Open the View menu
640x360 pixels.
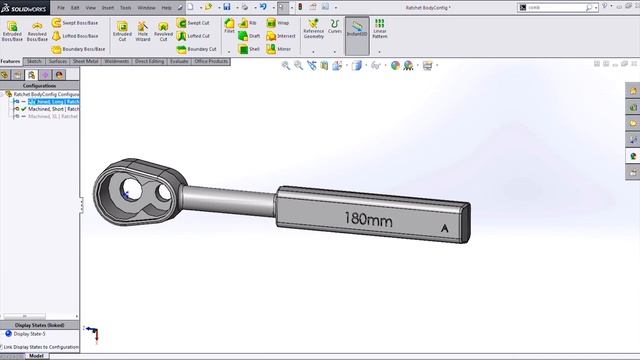pyautogui.click(x=91, y=8)
